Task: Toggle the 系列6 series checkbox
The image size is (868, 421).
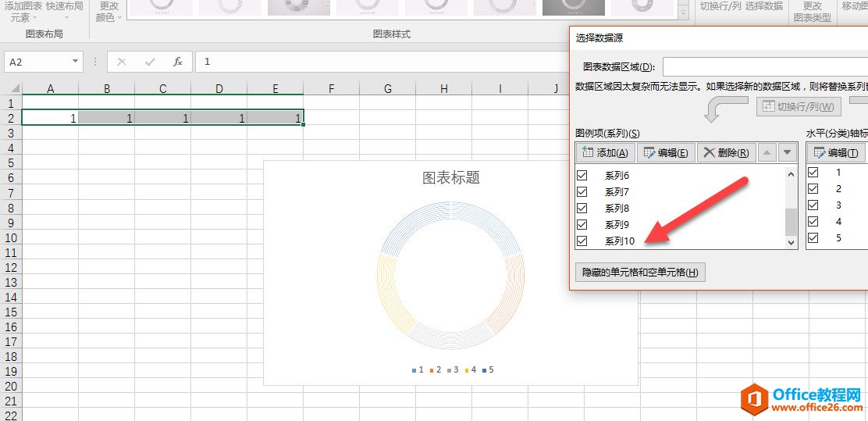Action: click(x=582, y=176)
